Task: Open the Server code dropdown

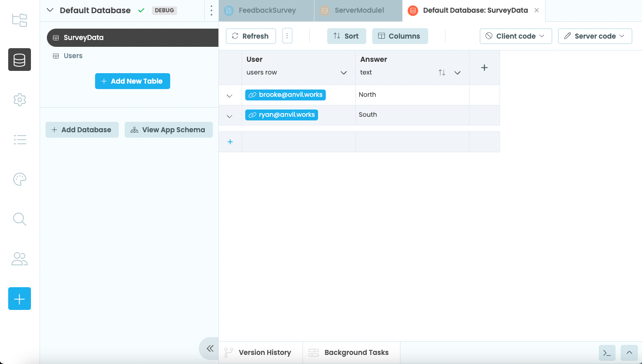Action: 595,36
